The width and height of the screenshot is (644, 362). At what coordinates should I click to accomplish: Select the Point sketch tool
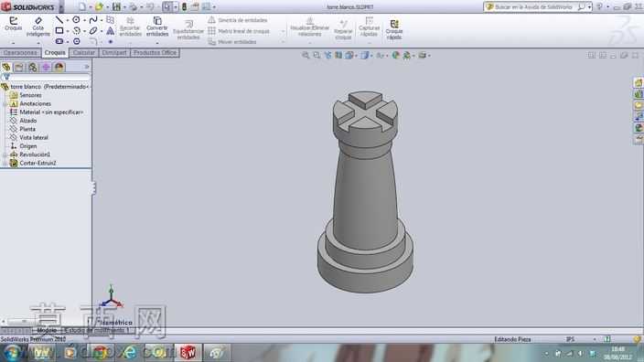[111, 41]
